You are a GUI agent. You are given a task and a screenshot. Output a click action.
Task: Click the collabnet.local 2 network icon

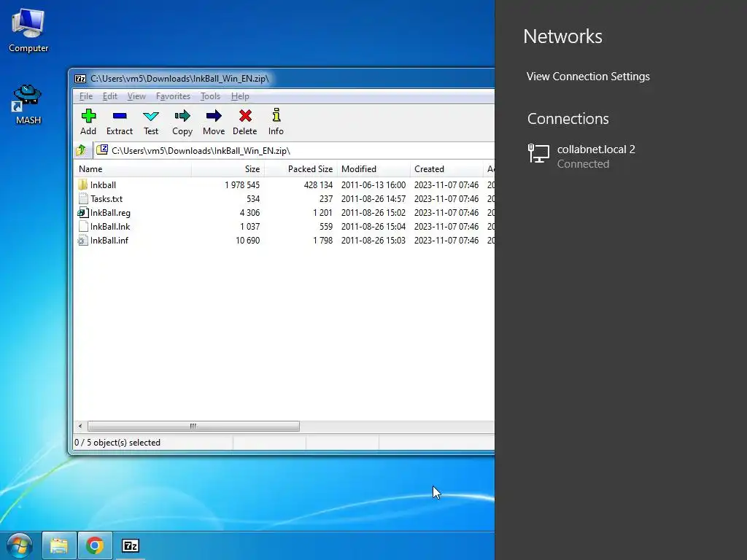(539, 154)
